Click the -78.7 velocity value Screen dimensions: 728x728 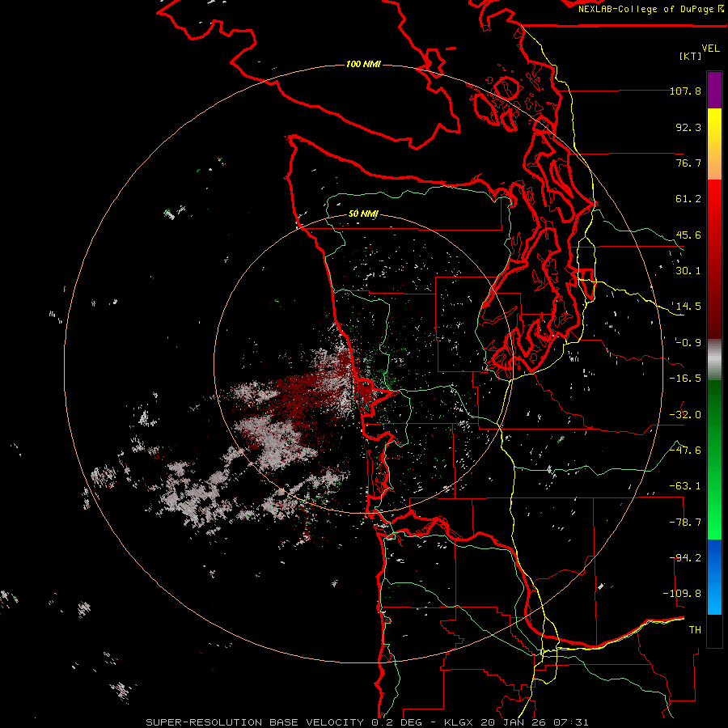pos(685,523)
